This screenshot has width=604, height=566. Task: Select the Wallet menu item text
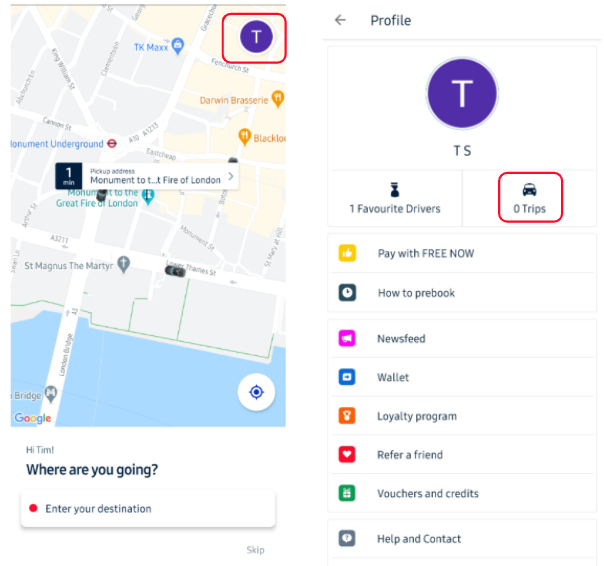[393, 377]
